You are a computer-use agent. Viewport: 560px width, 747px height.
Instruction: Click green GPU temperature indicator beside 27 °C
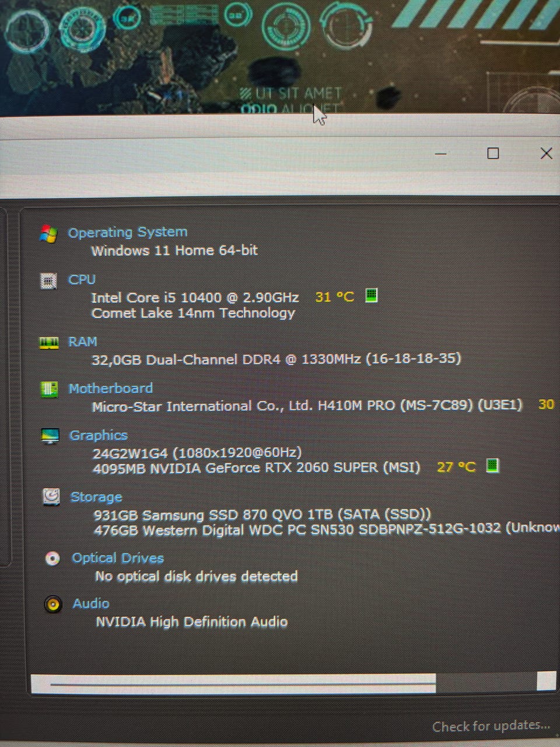pyautogui.click(x=492, y=466)
